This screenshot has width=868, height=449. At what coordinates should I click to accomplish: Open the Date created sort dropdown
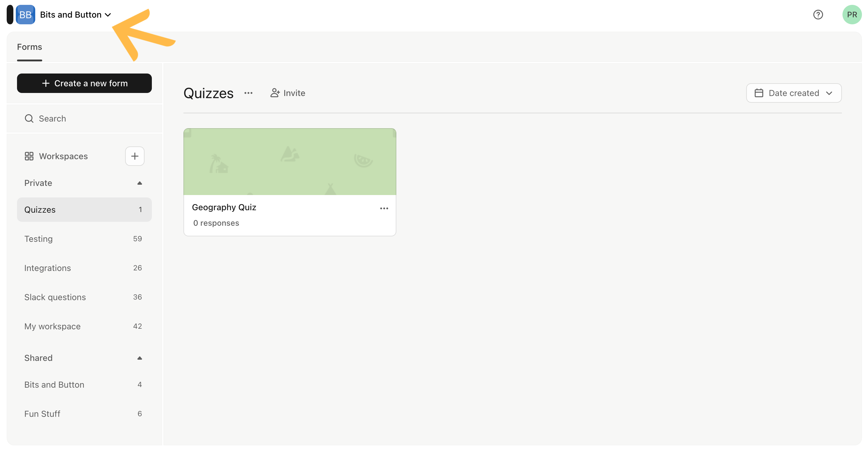click(x=794, y=93)
